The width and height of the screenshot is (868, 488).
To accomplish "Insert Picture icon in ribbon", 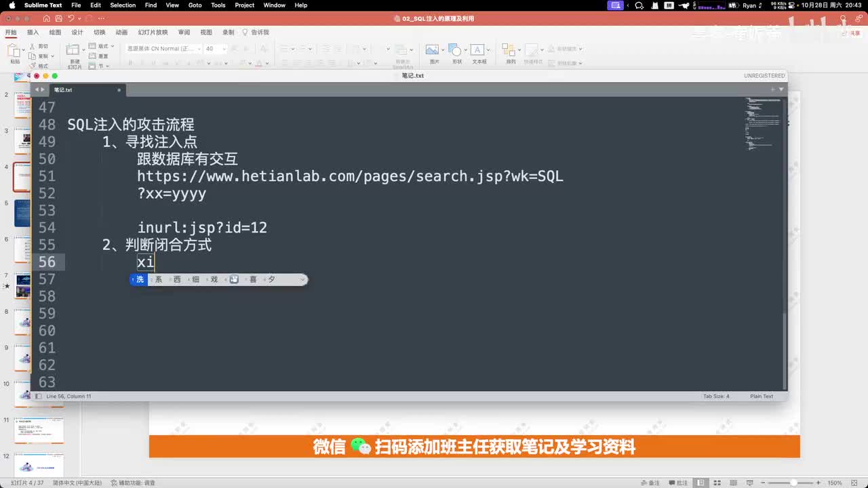I will 431,49.
